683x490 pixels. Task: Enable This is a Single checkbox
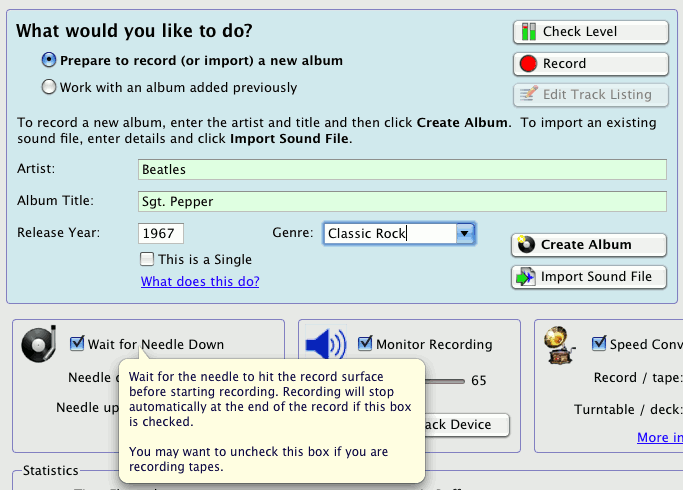coord(148,259)
